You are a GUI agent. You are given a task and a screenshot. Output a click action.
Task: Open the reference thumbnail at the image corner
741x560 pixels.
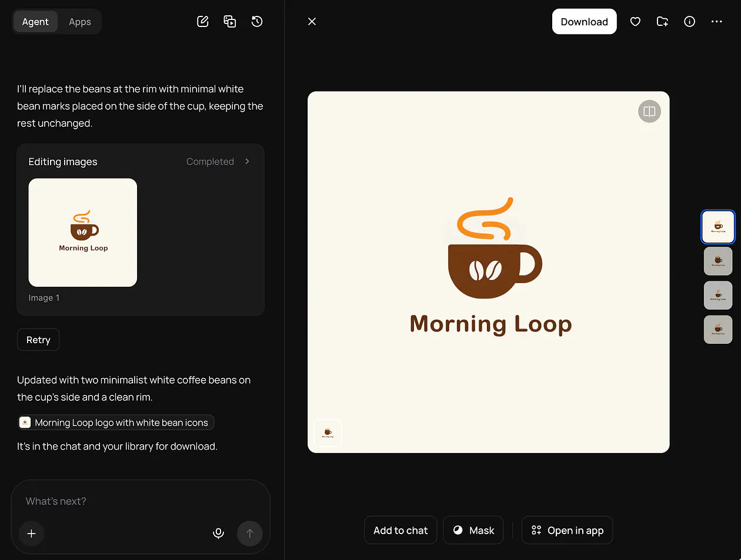coord(328,433)
